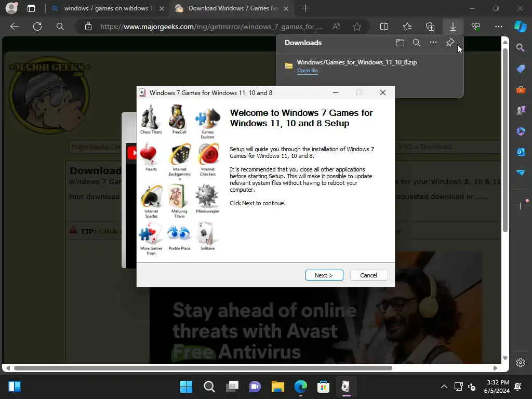532x399 pixels.
Task: Open File Explorer from the taskbar
Action: coord(277,387)
